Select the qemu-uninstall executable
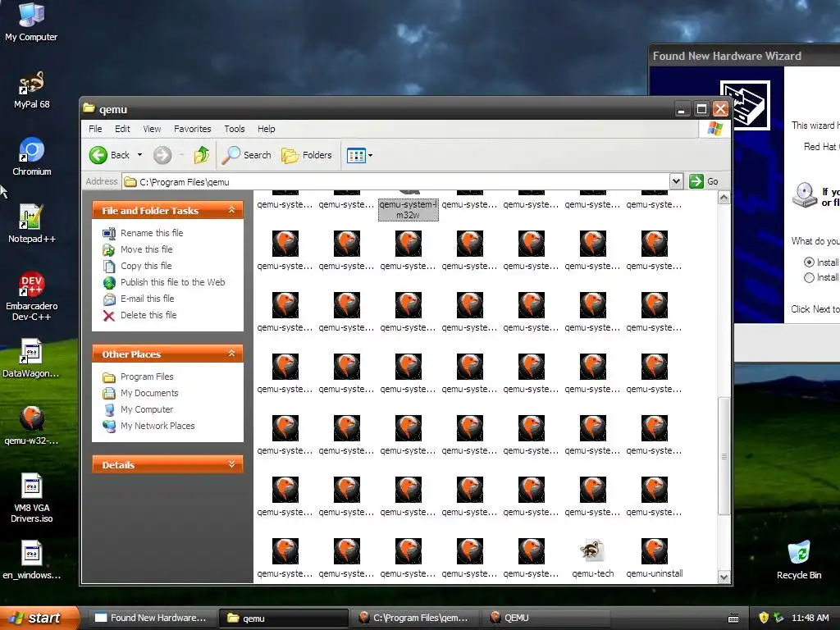 click(x=654, y=558)
